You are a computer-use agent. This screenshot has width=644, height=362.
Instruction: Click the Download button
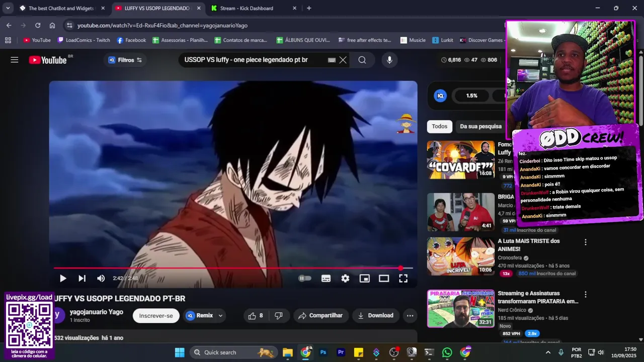(x=375, y=316)
